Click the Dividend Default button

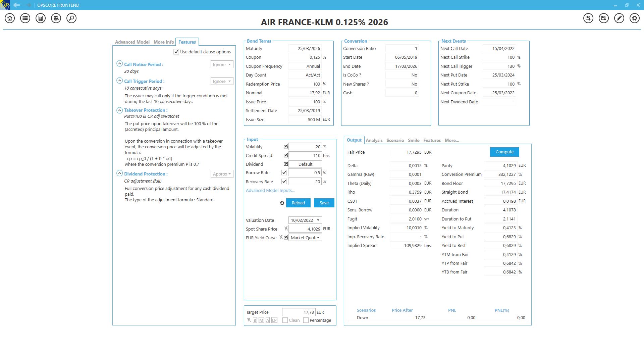point(305,164)
